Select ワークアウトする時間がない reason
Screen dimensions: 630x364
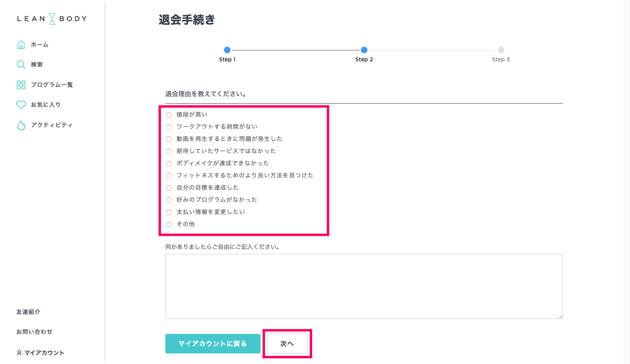coord(169,127)
